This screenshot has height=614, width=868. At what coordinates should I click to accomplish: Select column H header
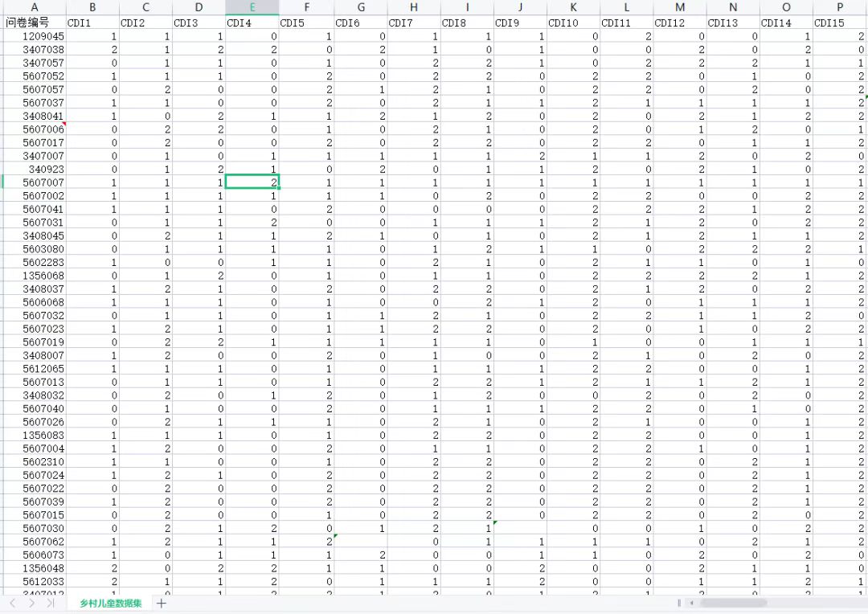[x=414, y=7]
